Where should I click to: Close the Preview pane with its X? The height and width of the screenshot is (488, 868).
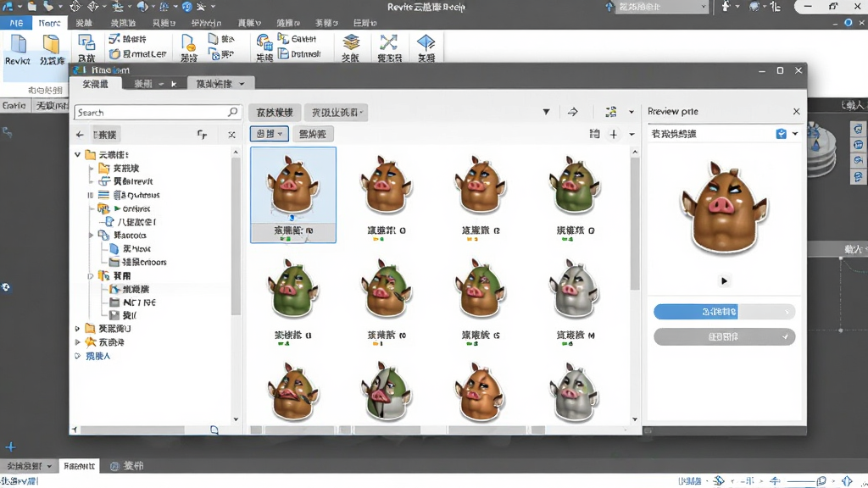[x=796, y=111]
